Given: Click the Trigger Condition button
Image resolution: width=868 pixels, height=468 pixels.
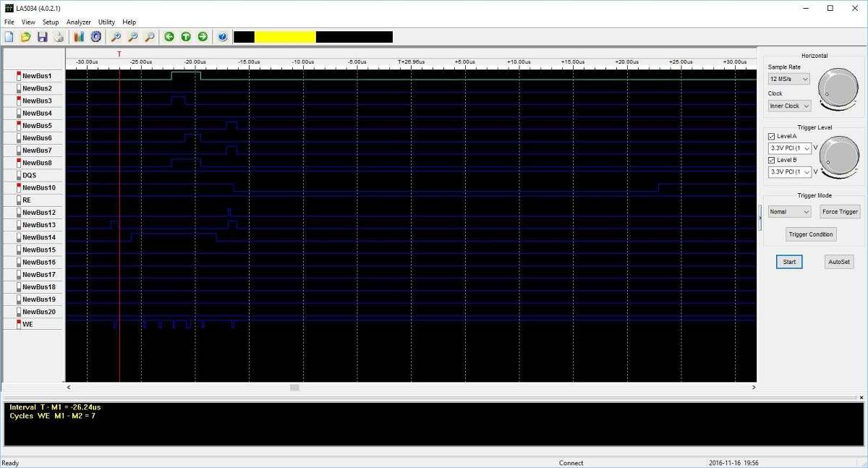Looking at the screenshot, I should 811,234.
